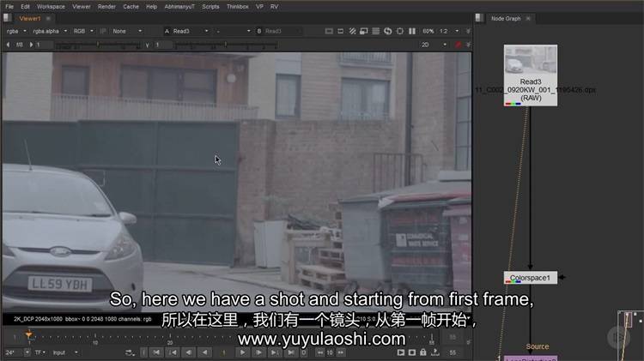Image resolution: width=644 pixels, height=361 pixels.
Task: Open the Workspace menu
Action: coord(51,7)
